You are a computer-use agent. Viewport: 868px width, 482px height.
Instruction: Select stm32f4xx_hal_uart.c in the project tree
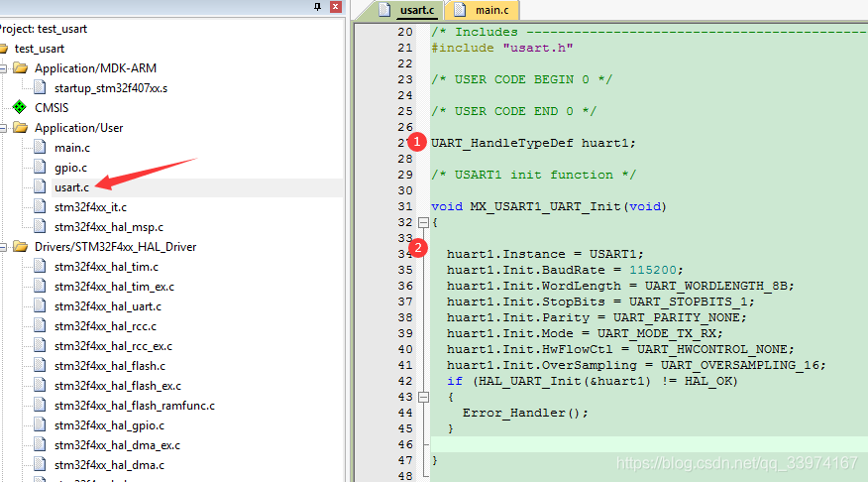[x=107, y=305]
